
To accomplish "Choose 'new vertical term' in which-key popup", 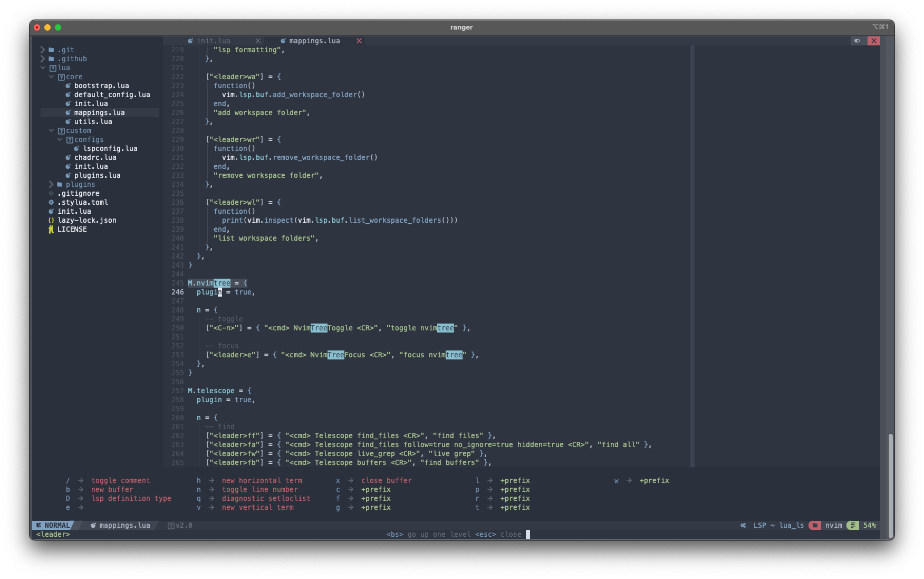I will (x=257, y=507).
